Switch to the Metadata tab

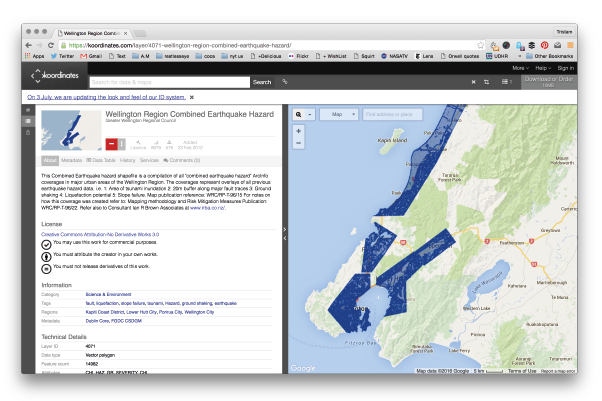[71, 161]
